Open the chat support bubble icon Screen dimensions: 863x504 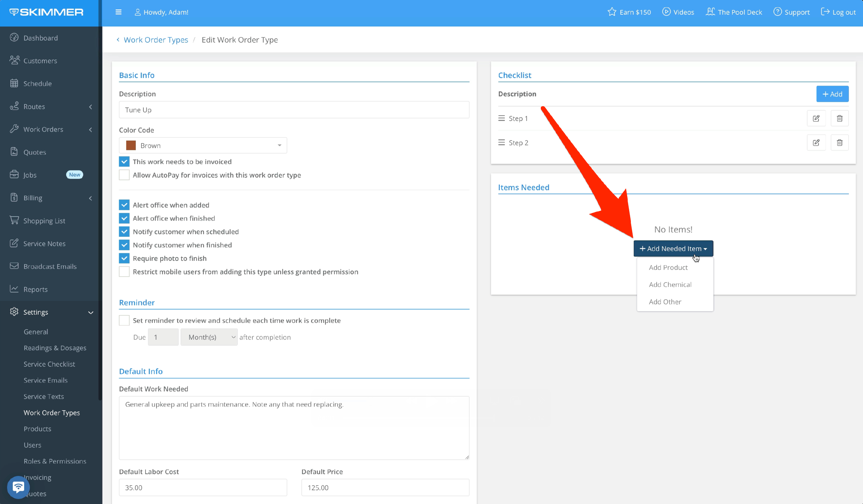18,487
